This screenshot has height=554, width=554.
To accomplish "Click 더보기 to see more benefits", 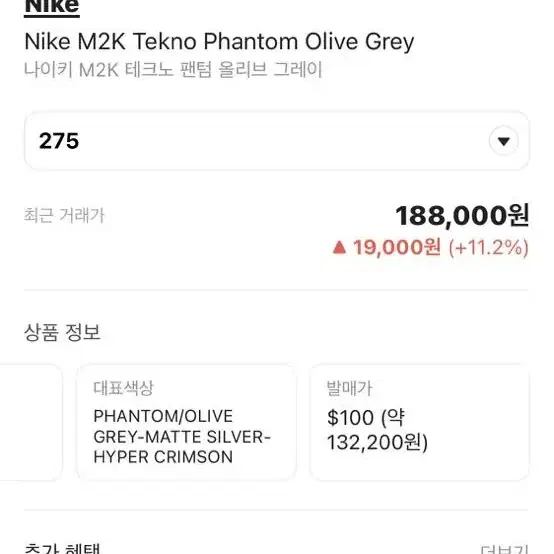I will [x=504, y=549].
